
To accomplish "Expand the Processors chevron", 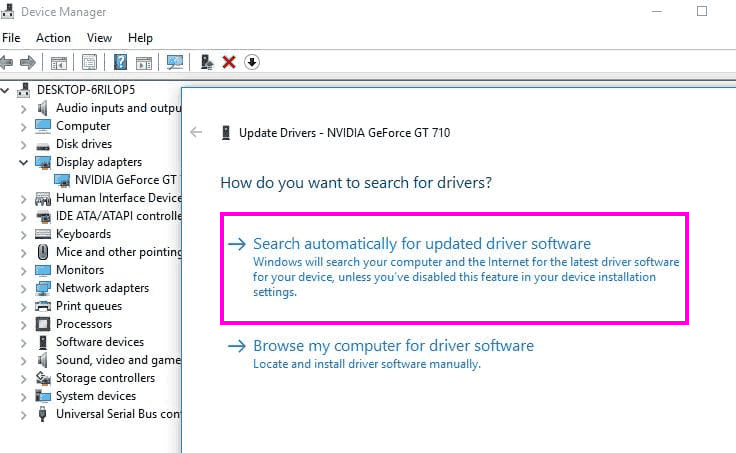I will [23, 325].
